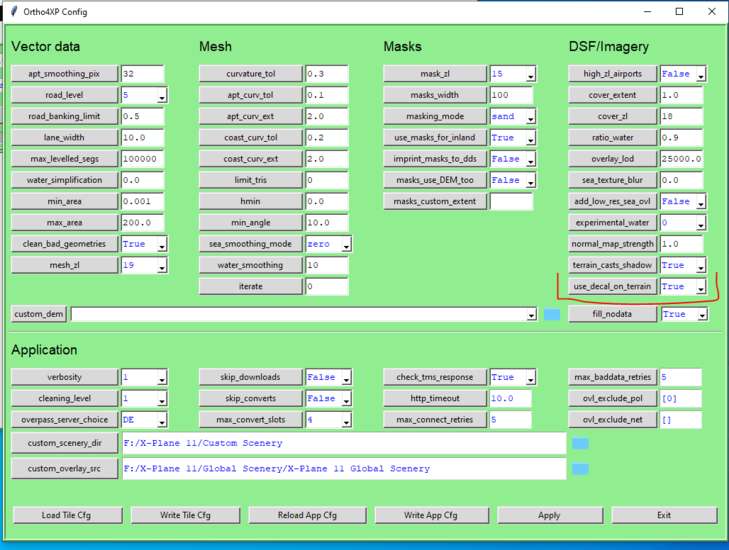Click the normal_map_strength value field
The width and height of the screenshot is (729, 550).
pyautogui.click(x=681, y=244)
